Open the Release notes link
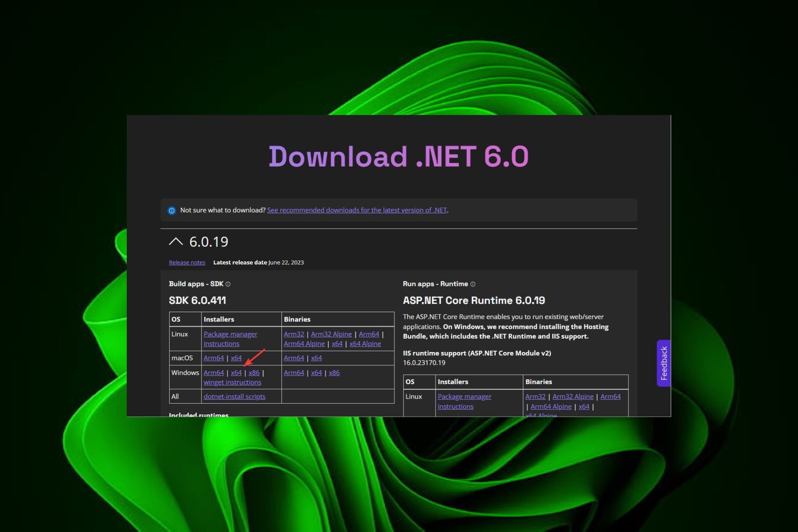798x532 pixels. click(x=187, y=263)
